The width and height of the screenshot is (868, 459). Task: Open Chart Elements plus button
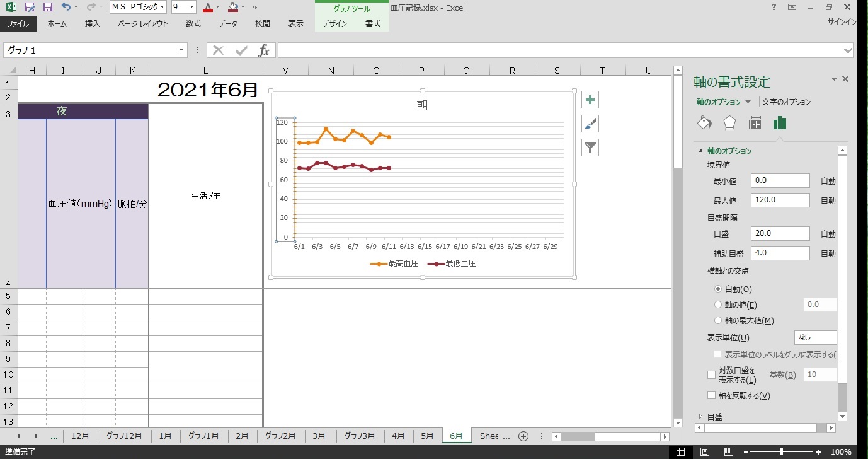[x=590, y=100]
